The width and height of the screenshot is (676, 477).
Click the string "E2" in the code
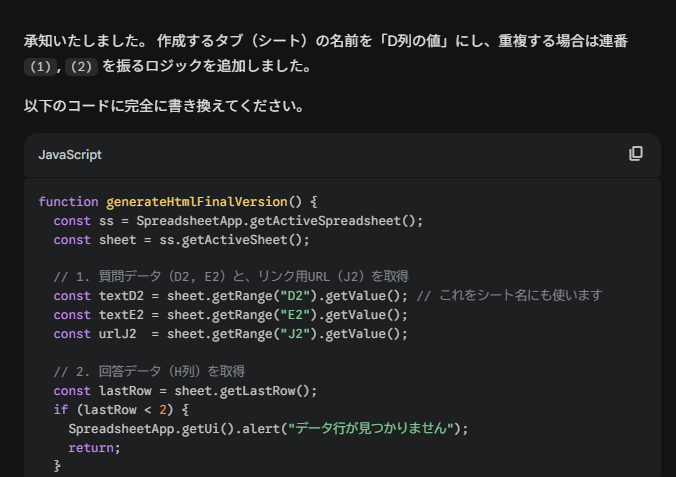(x=295, y=315)
